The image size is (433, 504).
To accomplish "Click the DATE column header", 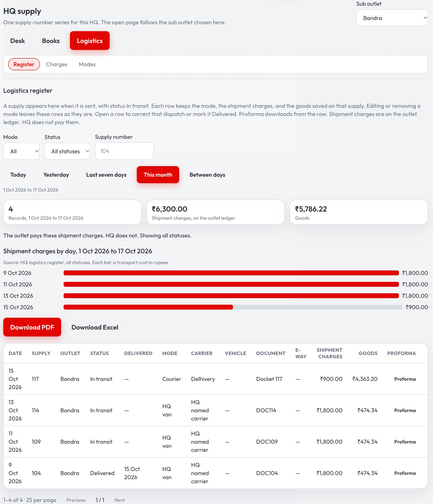I will [15, 353].
